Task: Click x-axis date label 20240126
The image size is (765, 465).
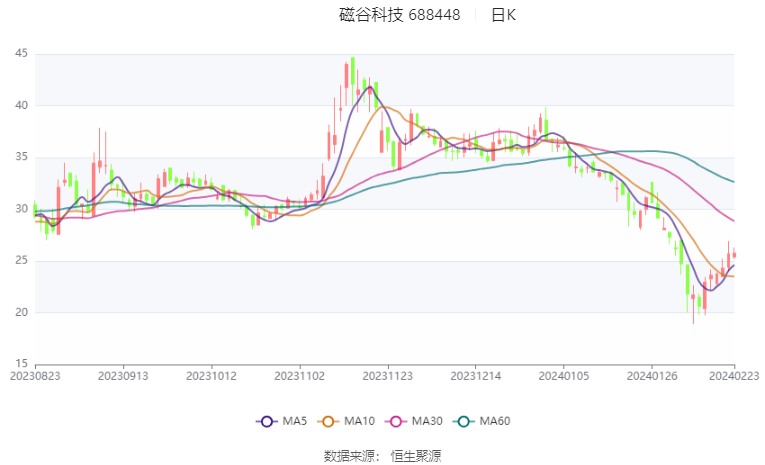Action: coord(652,376)
